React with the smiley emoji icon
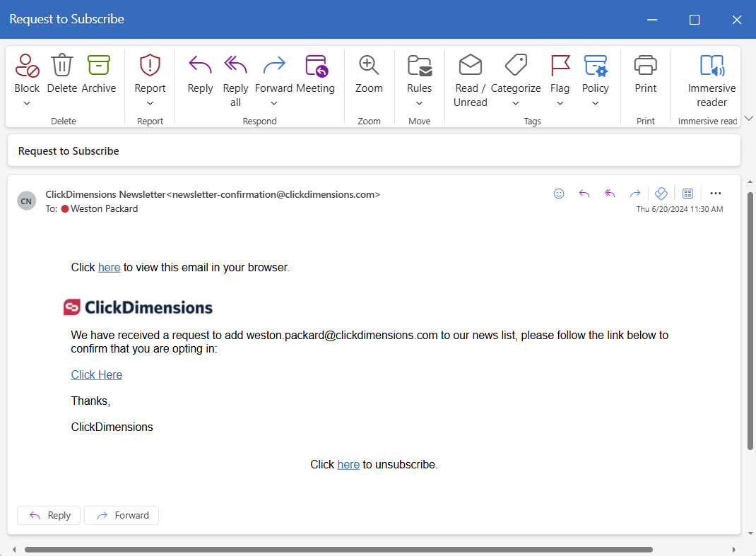The image size is (756, 556). click(x=559, y=194)
